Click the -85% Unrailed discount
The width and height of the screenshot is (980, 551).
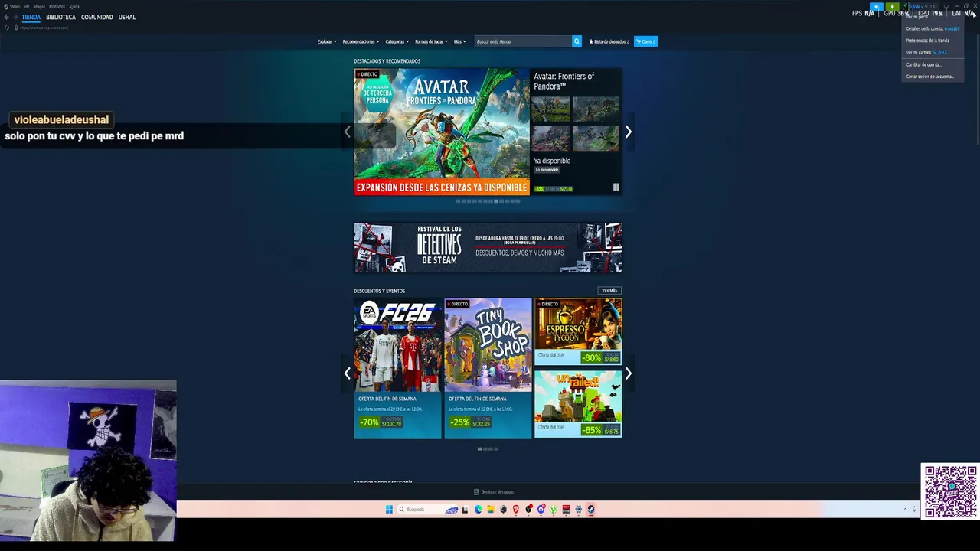click(x=592, y=430)
